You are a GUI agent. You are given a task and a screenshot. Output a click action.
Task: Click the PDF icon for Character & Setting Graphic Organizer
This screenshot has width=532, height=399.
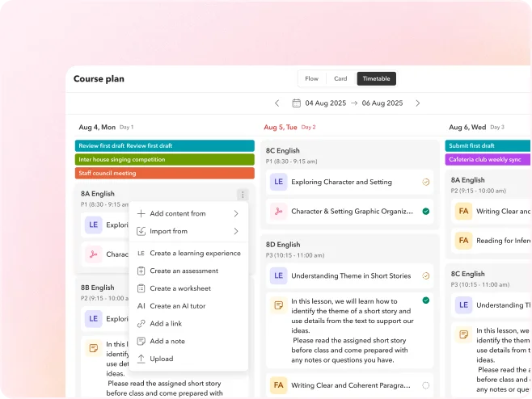[278, 212]
